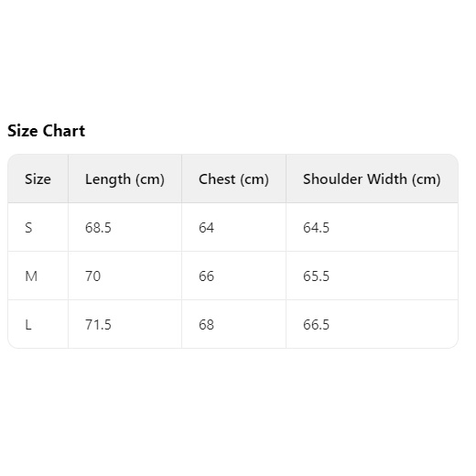The width and height of the screenshot is (476, 476).
Task: Click the (cm) unit in Length header
Action: pos(150,179)
